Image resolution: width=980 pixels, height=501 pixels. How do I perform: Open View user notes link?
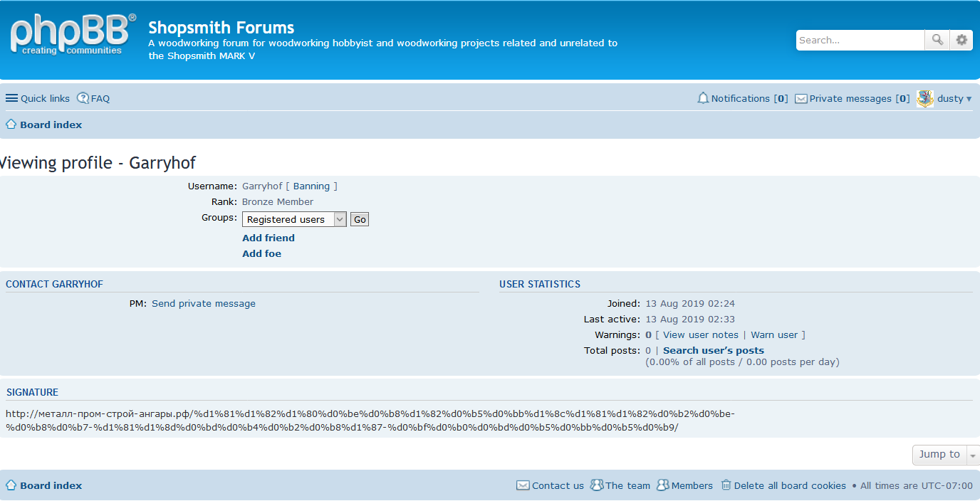701,334
